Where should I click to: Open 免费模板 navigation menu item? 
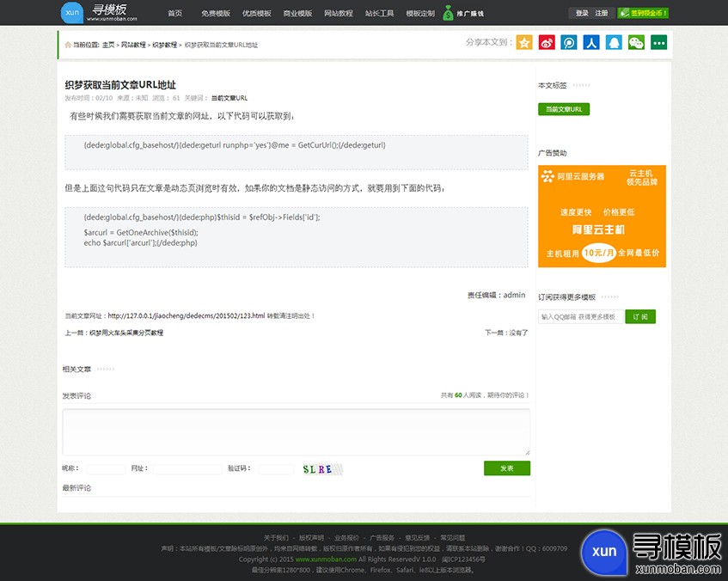[216, 14]
